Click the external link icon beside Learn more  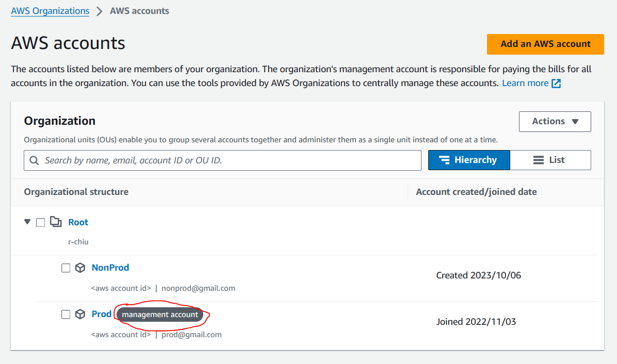pos(556,84)
